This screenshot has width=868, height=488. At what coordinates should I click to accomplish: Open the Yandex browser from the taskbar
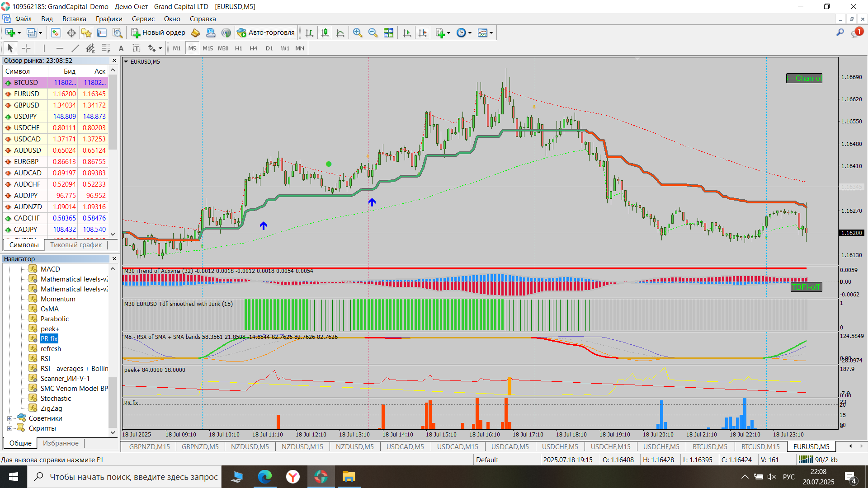(293, 477)
